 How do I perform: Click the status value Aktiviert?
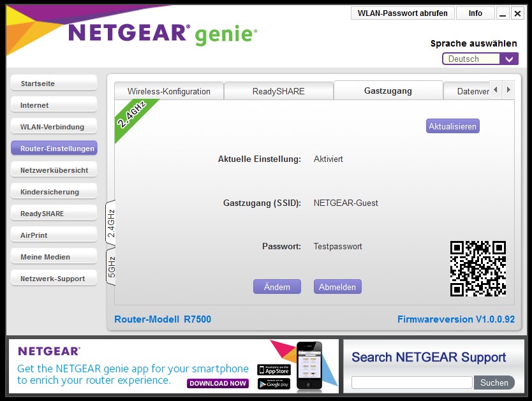(x=328, y=159)
